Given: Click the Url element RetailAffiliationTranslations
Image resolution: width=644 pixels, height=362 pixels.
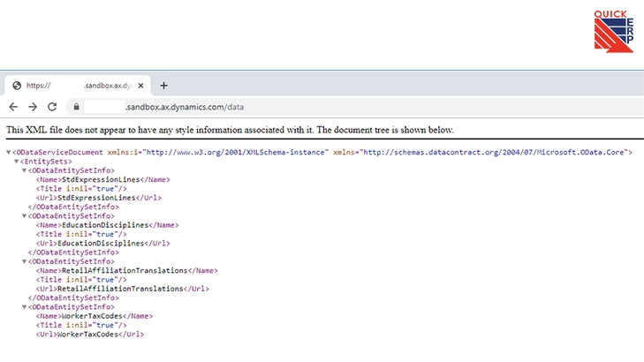Looking at the screenshot, I should pyautogui.click(x=123, y=289).
